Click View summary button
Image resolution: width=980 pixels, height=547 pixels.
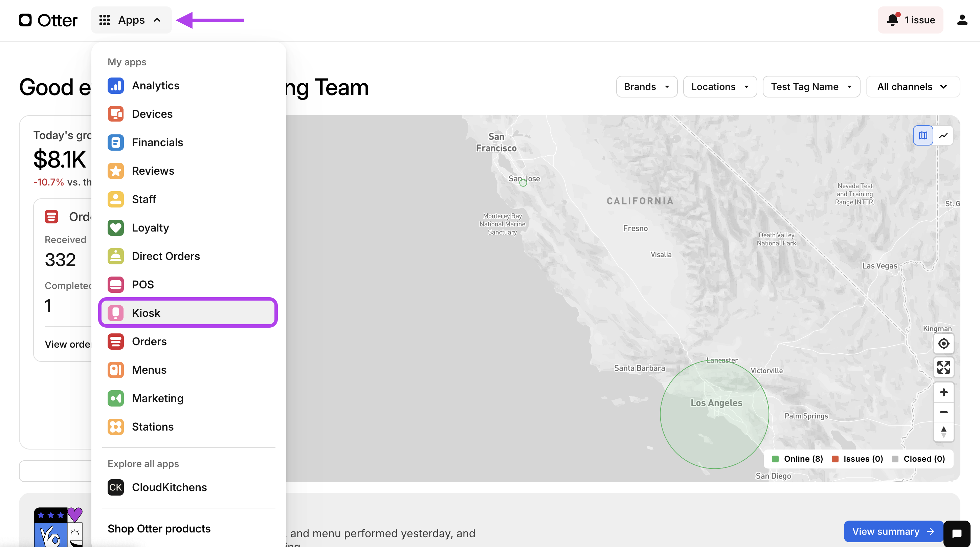(x=893, y=531)
